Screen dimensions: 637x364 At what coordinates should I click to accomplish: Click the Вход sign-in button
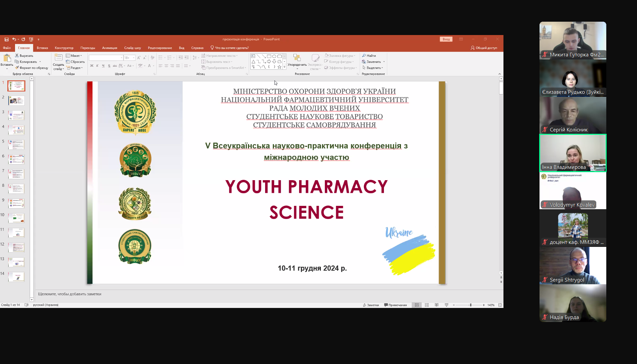click(x=446, y=39)
